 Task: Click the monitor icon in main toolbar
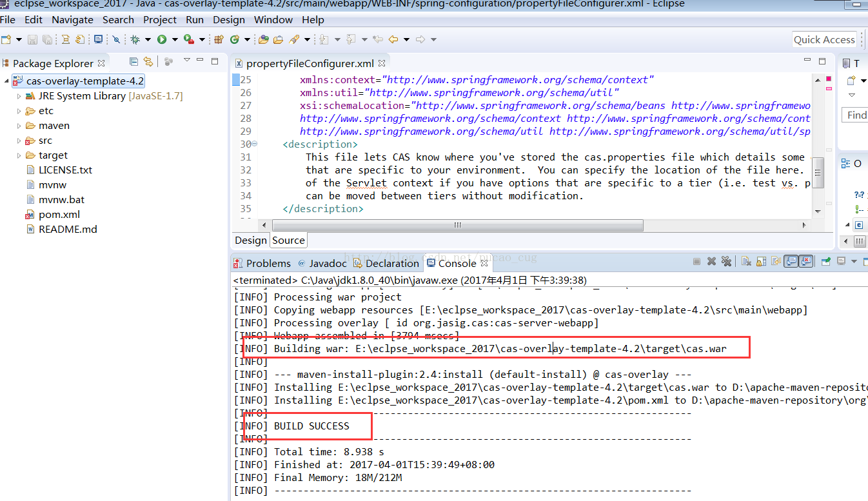98,39
